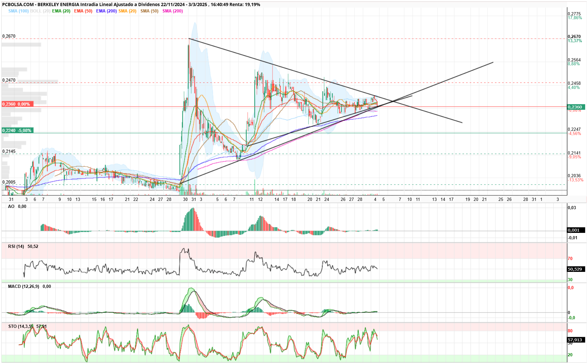Viewport: 588px width, 364px height.
Task: Click the 0,2670 resistance level label on left
Action: pos(9,36)
